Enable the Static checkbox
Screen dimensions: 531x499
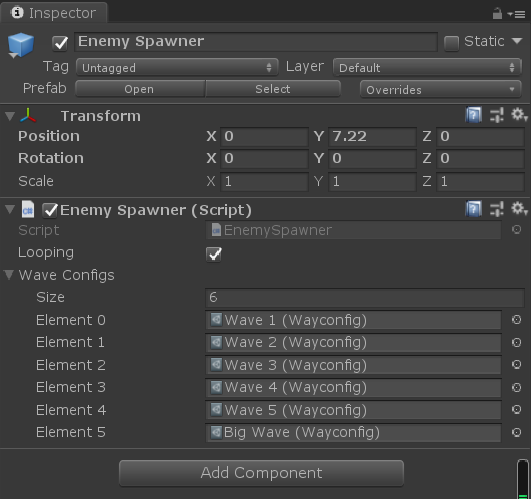coord(451,43)
